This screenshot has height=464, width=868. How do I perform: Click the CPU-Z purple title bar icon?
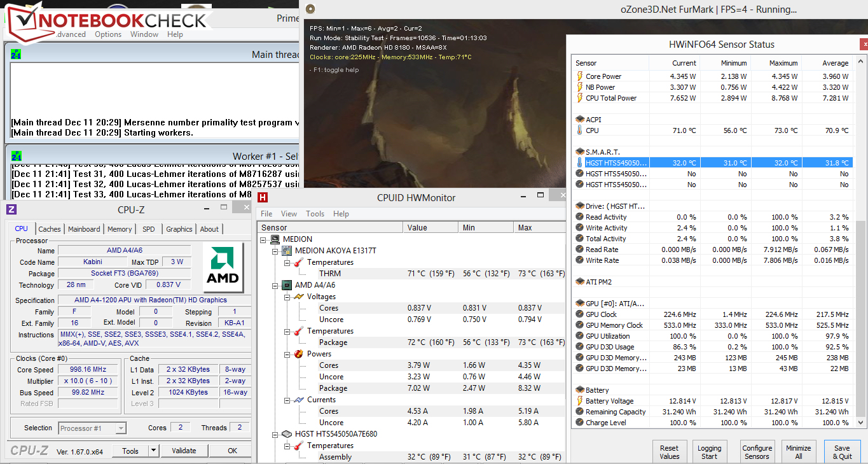(x=11, y=209)
